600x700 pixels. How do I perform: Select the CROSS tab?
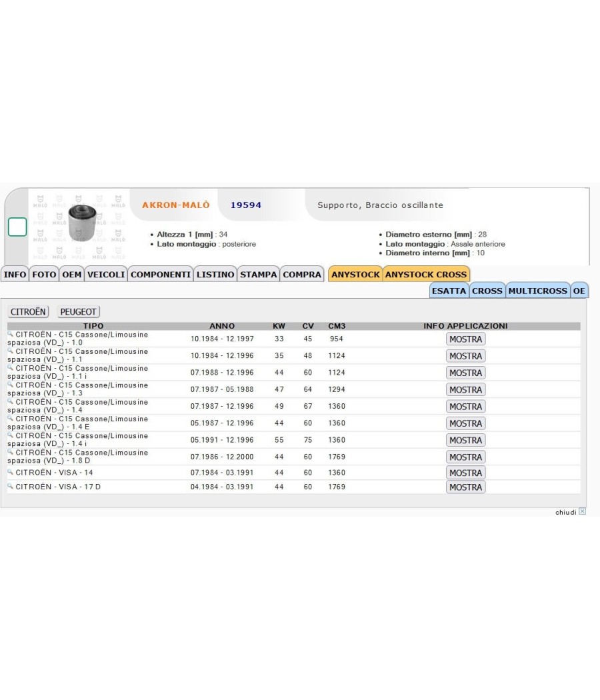click(x=487, y=291)
